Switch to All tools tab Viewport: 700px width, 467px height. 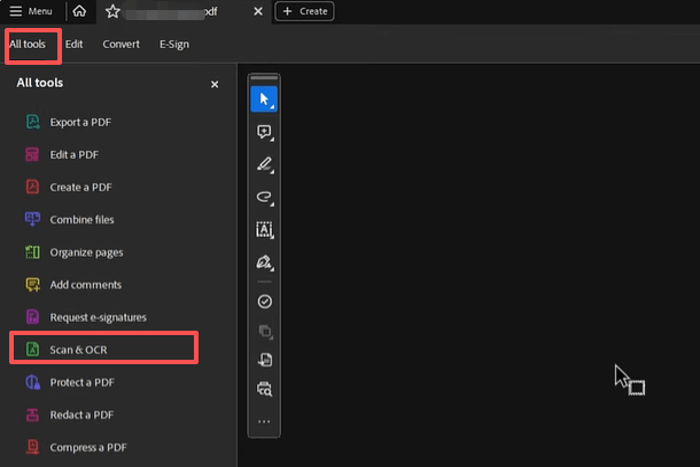click(28, 44)
